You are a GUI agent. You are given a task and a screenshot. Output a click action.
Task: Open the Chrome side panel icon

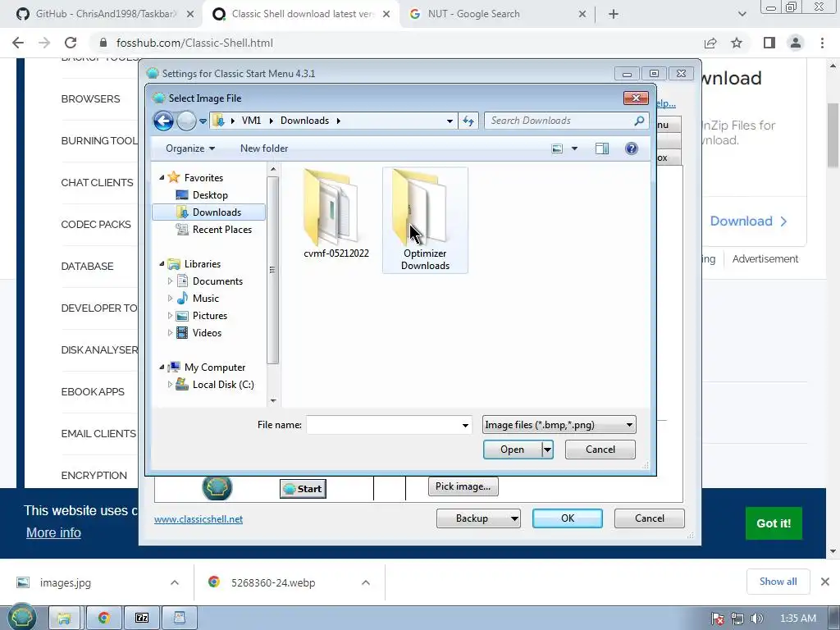tap(769, 43)
